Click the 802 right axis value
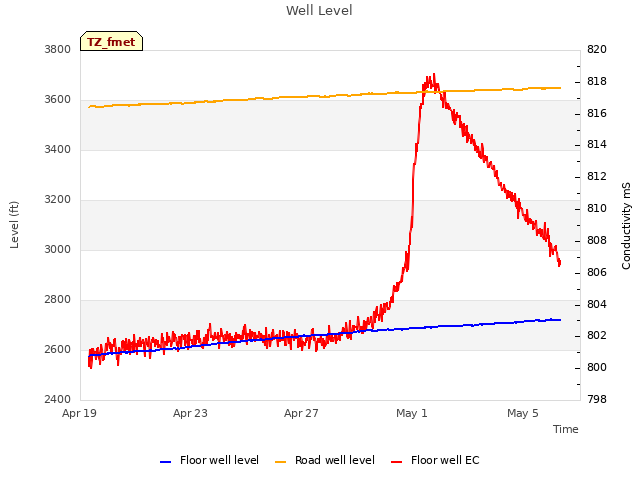640x480 pixels. pos(597,336)
